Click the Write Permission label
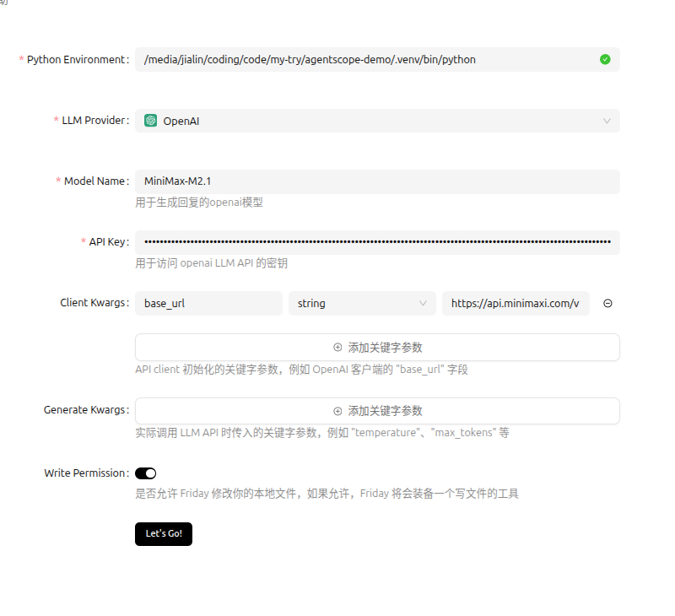The height and width of the screenshot is (616, 675). (85, 473)
